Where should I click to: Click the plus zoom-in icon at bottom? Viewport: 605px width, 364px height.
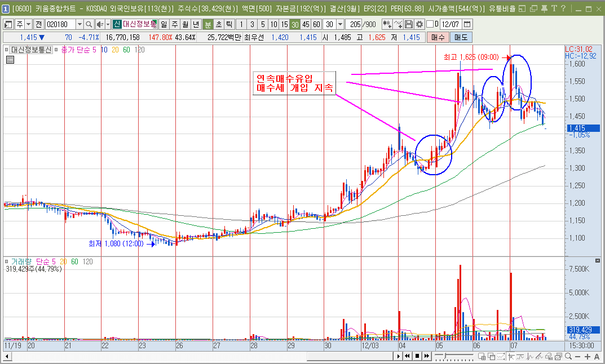pyautogui.click(x=587, y=356)
